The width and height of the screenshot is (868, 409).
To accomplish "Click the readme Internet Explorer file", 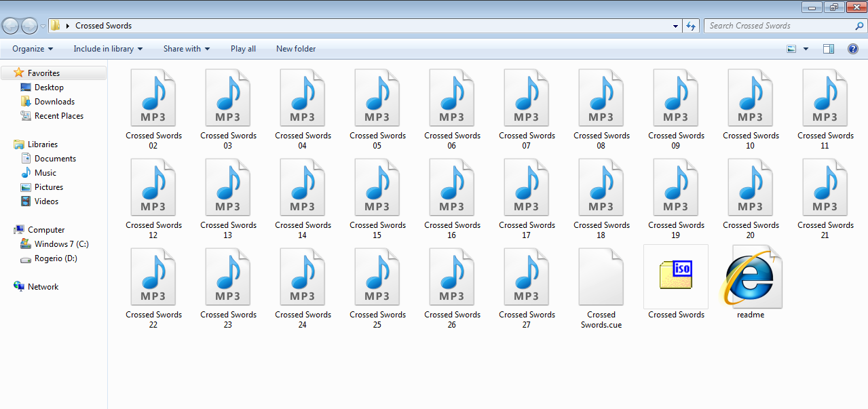I will coord(750,277).
